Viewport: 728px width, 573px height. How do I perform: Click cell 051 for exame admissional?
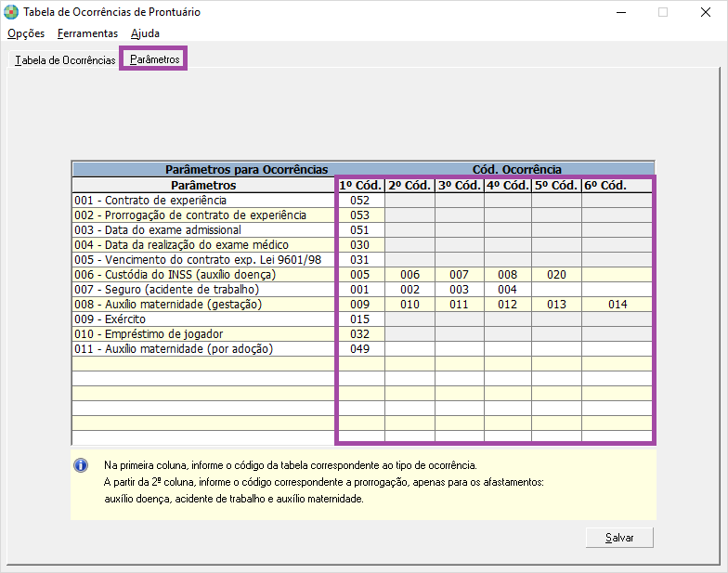360,230
